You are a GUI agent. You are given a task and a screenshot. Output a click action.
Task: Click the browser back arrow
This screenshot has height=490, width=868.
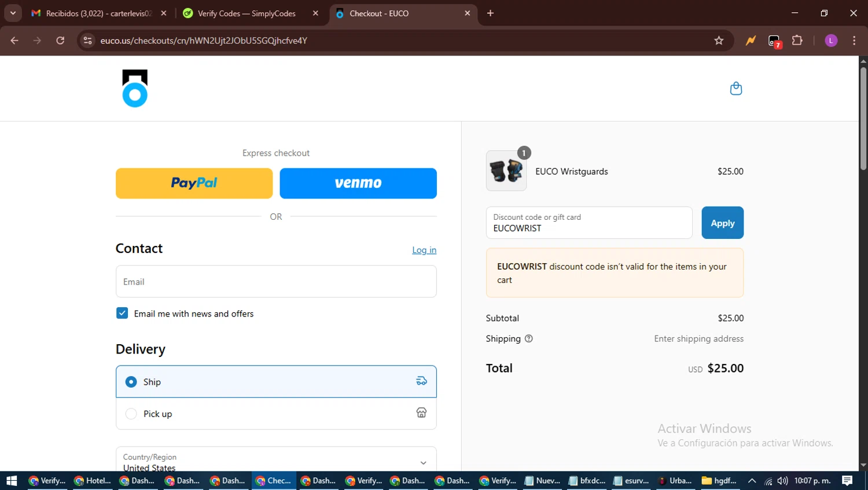(14, 40)
